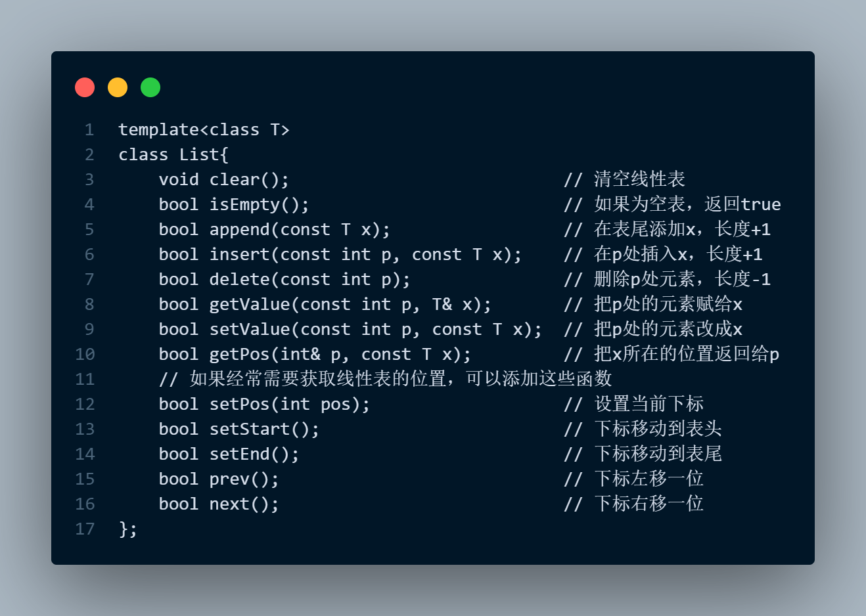Click the yellow minimize dot
866x616 pixels.
pyautogui.click(x=118, y=87)
